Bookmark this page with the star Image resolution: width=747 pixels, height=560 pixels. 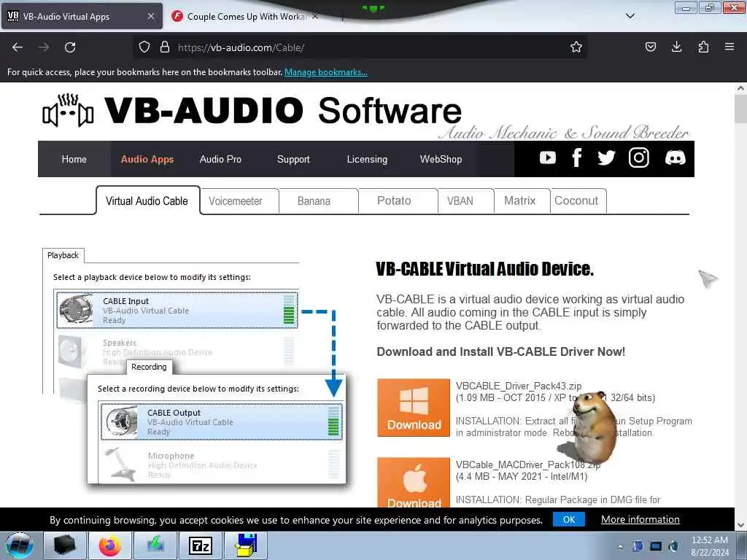coord(576,47)
